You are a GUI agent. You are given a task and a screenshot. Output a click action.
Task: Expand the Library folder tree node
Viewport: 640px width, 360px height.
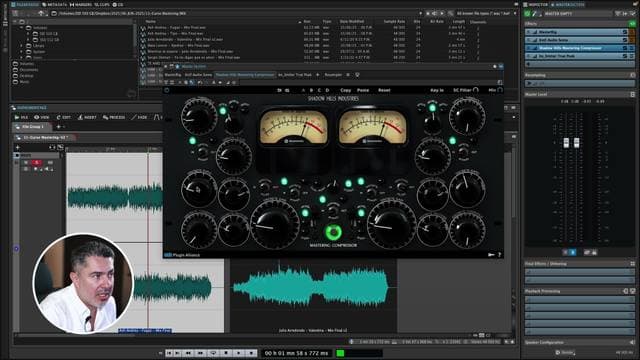[x=22, y=46]
